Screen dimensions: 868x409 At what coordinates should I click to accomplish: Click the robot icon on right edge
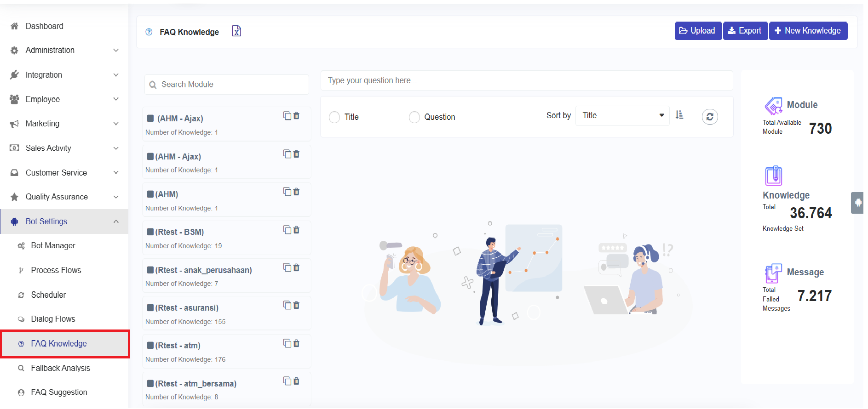[x=858, y=203]
